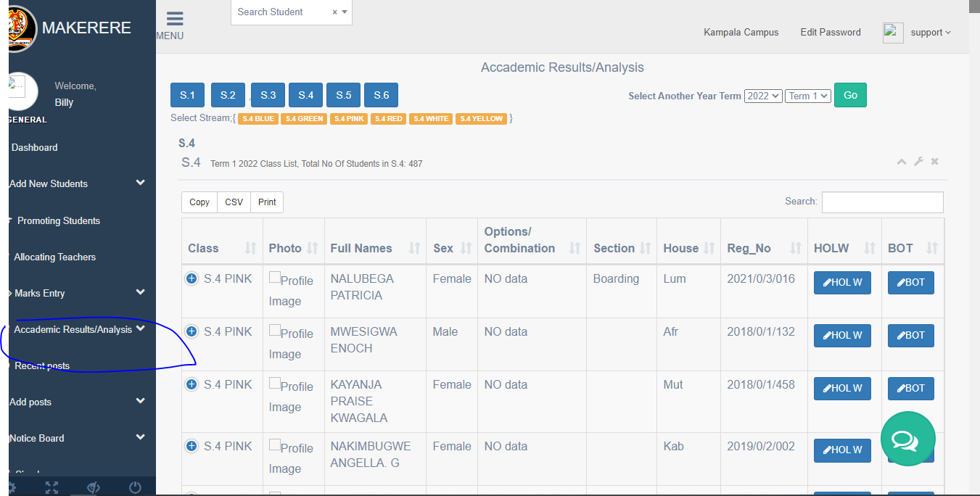Expand row details for MWESIGWA ENOCH
This screenshot has height=496, width=980.
(192, 331)
